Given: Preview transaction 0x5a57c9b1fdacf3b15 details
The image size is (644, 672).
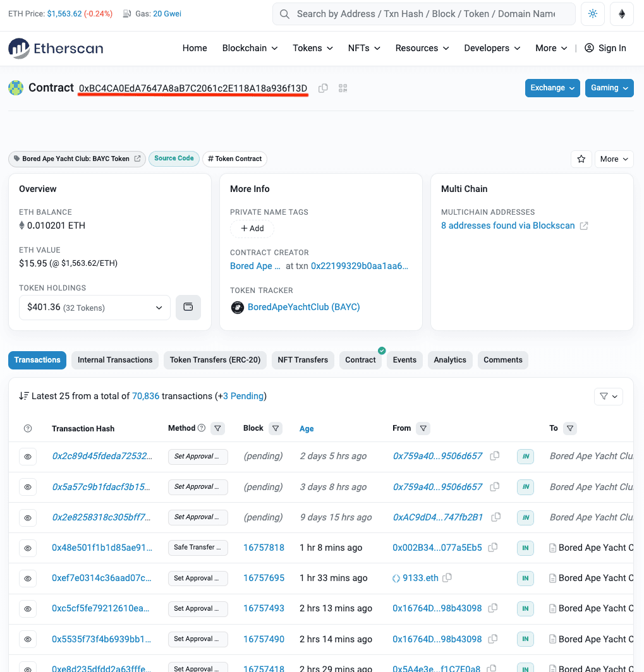Looking at the screenshot, I should (28, 488).
